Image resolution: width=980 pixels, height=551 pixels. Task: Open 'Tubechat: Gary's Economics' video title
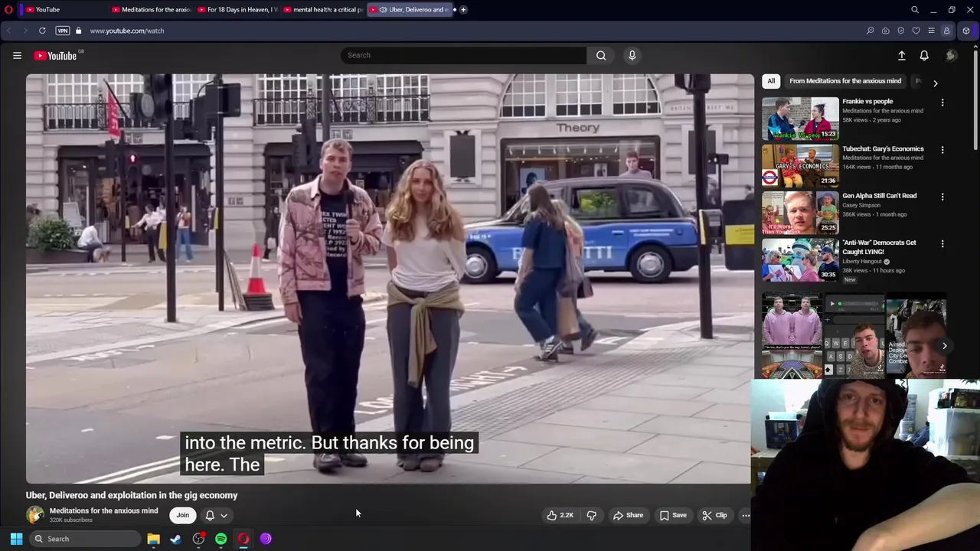(x=883, y=148)
